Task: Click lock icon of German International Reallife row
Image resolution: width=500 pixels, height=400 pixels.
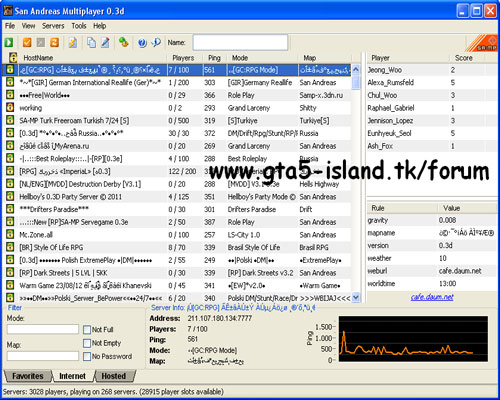Action: pyautogui.click(x=10, y=82)
